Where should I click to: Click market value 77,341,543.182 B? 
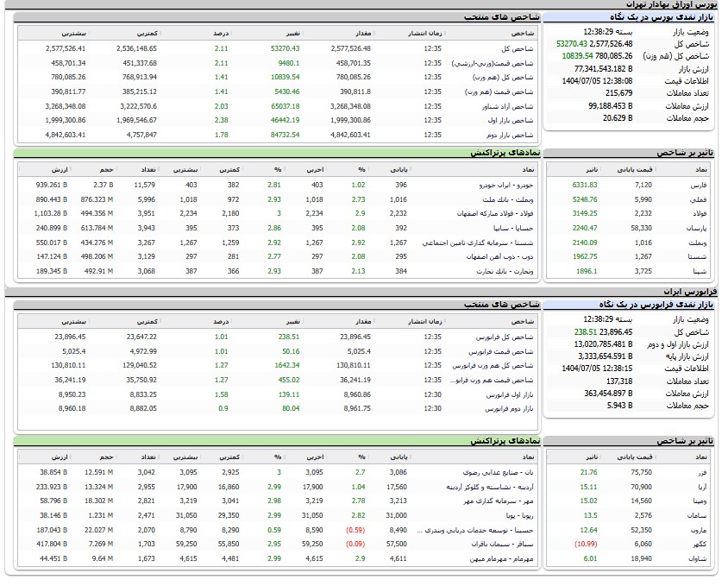pos(603,69)
